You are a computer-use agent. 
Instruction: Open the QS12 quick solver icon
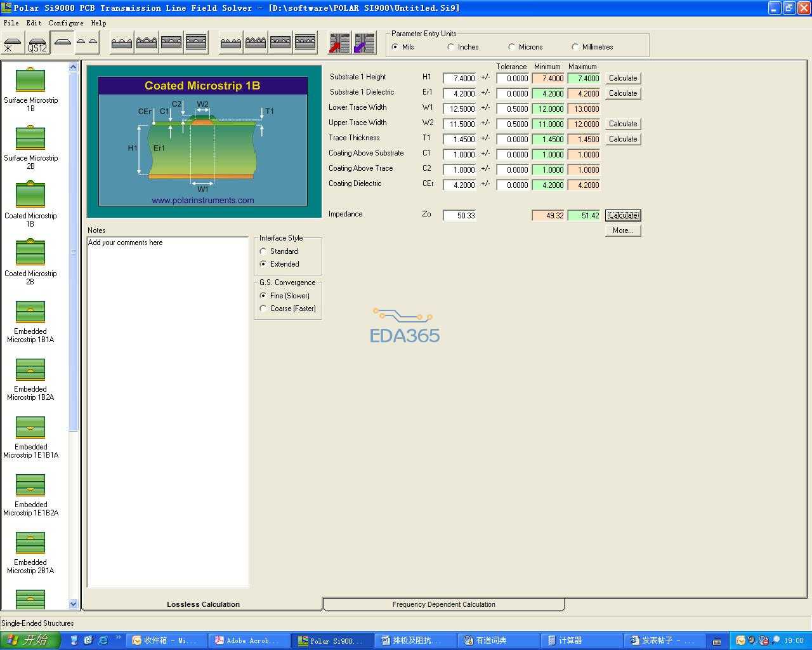37,43
